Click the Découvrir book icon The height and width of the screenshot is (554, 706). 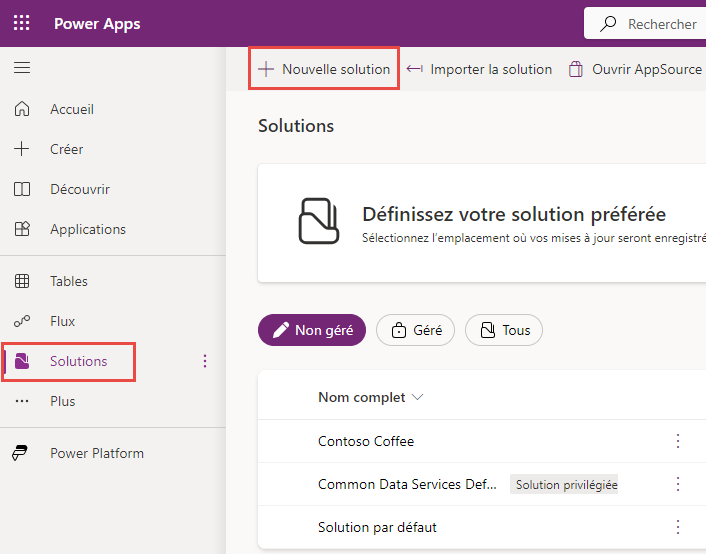click(x=22, y=189)
